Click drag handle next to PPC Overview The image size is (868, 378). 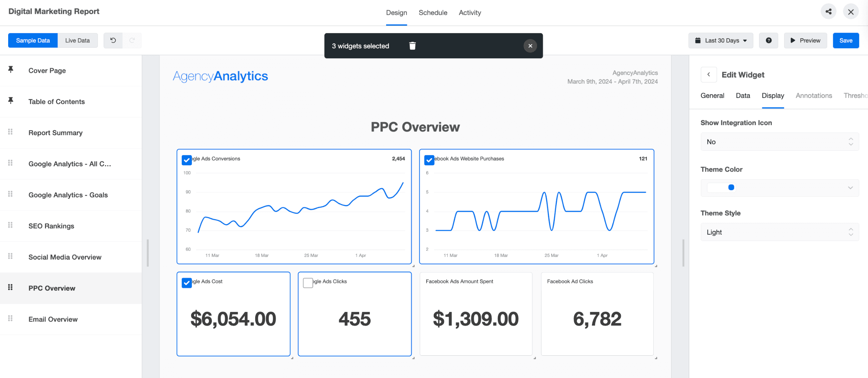coord(10,287)
